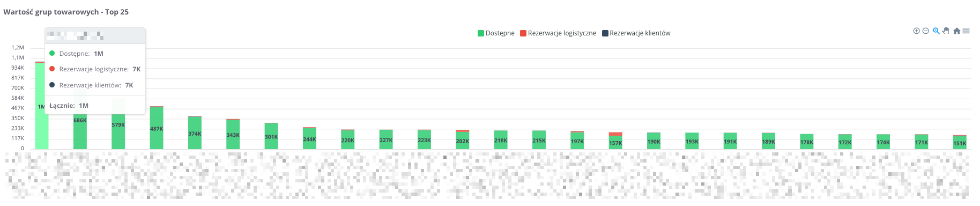
Task: Click the 233K y-axis label
Action: click(18, 128)
